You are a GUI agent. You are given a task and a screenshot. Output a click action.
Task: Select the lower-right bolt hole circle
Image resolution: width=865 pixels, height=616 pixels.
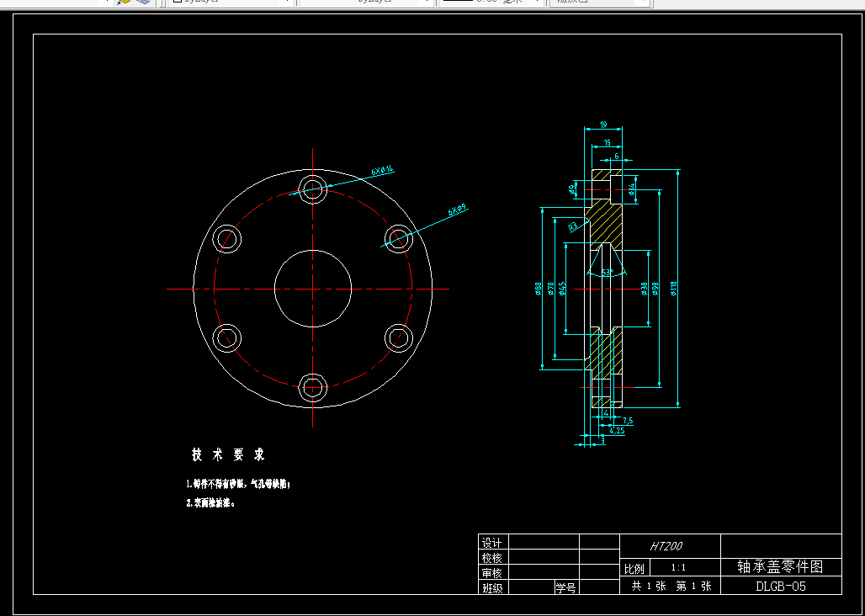click(x=399, y=338)
